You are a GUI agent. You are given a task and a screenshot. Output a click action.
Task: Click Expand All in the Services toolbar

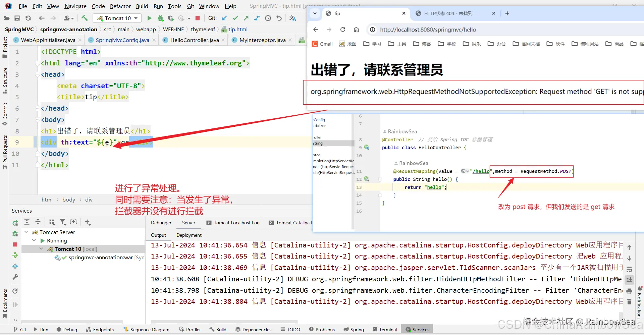tap(27, 222)
